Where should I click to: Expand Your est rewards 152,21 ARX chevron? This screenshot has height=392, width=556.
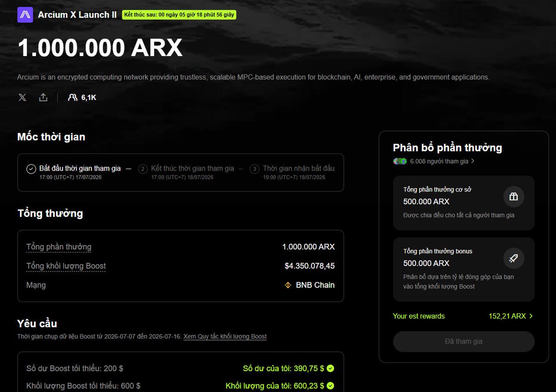(531, 316)
